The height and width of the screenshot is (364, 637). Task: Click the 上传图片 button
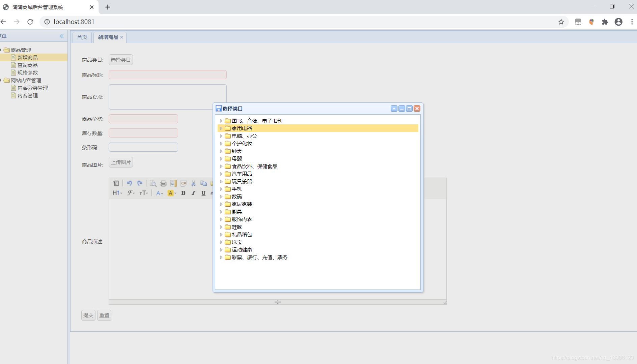[121, 162]
